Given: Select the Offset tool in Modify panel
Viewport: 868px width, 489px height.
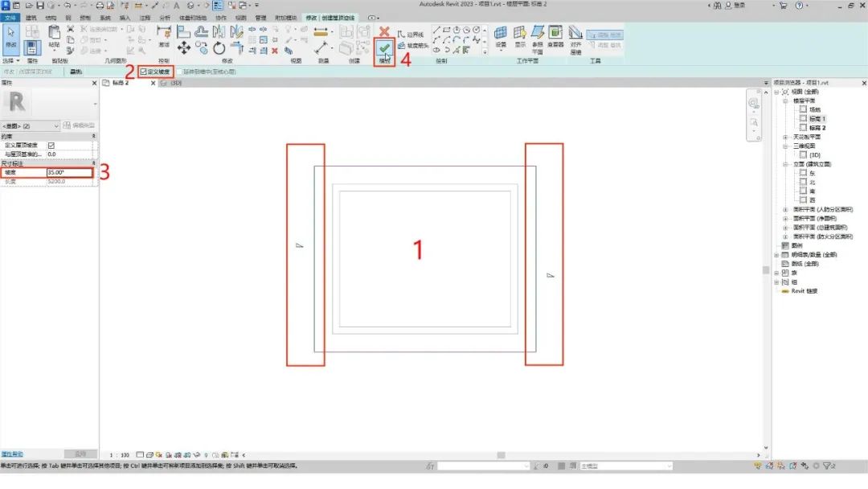Looking at the screenshot, I should pos(202,31).
